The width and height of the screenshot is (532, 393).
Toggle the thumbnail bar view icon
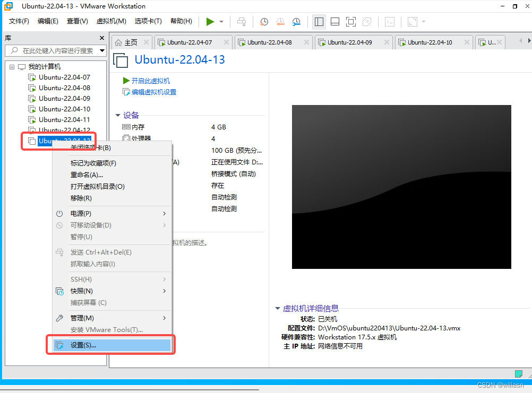[x=335, y=22]
